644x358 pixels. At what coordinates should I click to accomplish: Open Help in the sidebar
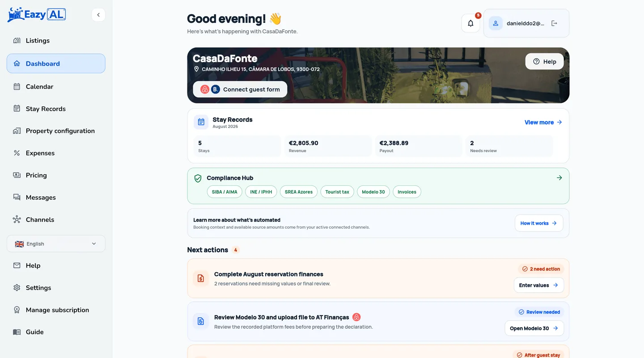pos(56,266)
